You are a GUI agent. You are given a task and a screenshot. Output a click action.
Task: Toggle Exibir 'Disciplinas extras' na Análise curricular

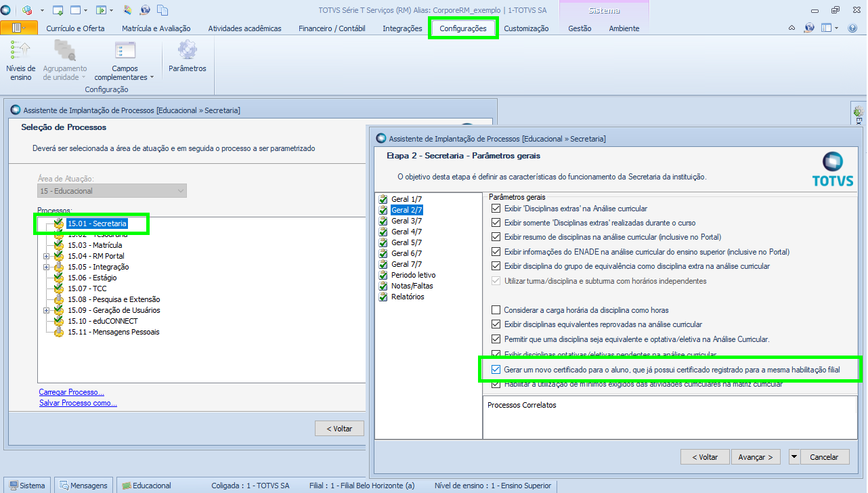496,209
